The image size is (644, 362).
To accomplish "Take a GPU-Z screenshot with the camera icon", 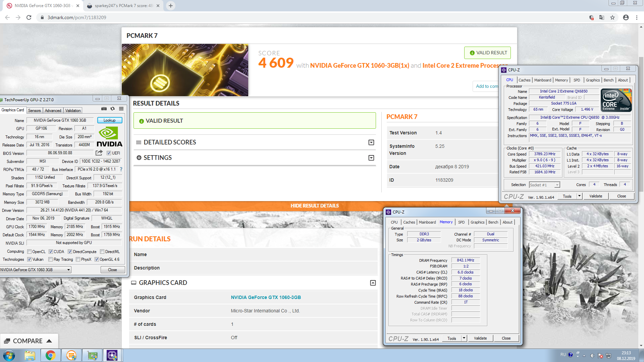I will [104, 109].
